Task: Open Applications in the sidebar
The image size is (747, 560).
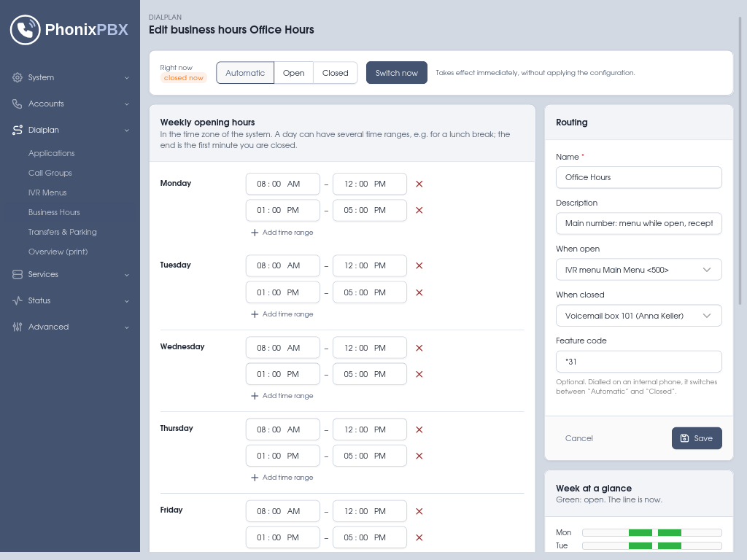Action: (52, 153)
